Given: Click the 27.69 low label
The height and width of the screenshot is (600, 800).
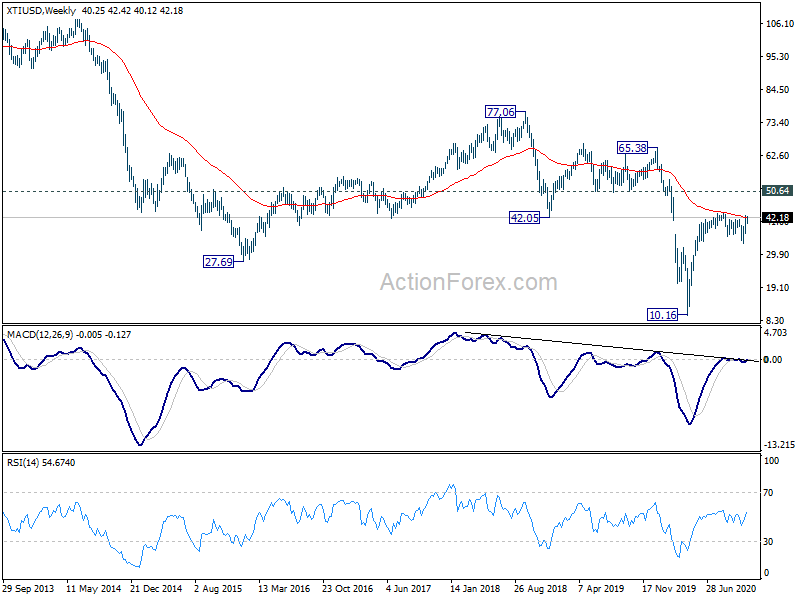Looking at the screenshot, I should click(218, 262).
